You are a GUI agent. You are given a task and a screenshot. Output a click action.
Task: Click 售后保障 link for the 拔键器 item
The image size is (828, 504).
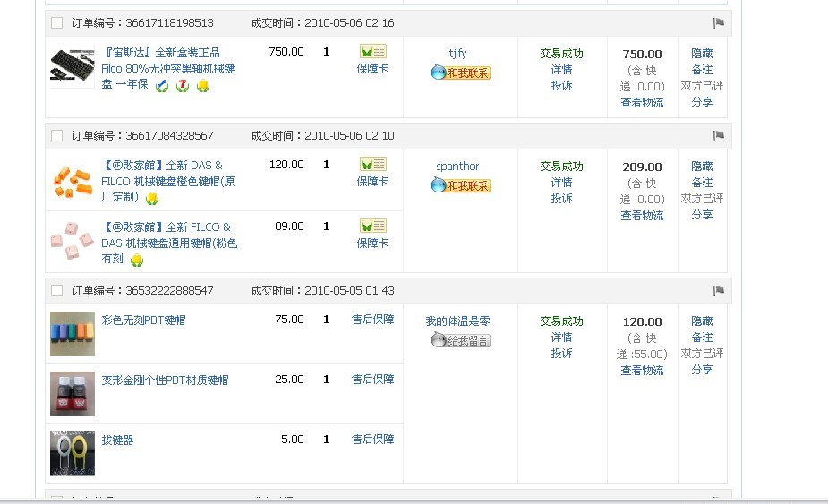(372, 440)
